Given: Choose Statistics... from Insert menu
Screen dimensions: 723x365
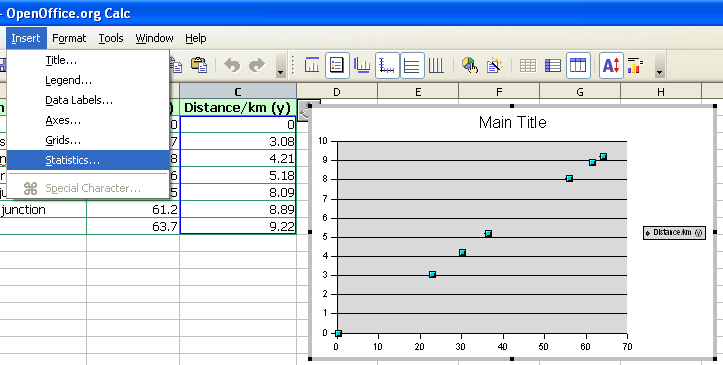Looking at the screenshot, I should (x=88, y=160).
